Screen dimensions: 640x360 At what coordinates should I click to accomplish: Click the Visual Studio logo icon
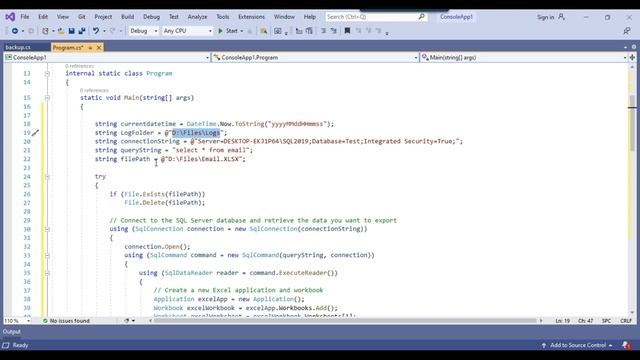10,17
